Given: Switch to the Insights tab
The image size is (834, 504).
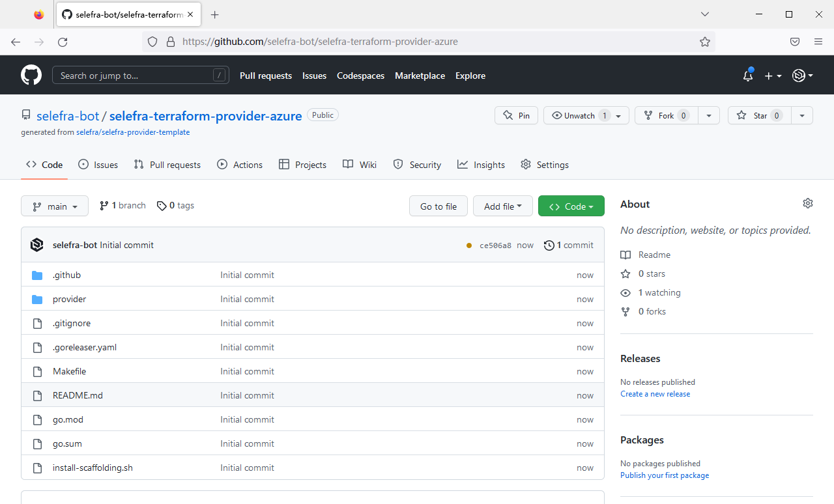Looking at the screenshot, I should tap(481, 165).
